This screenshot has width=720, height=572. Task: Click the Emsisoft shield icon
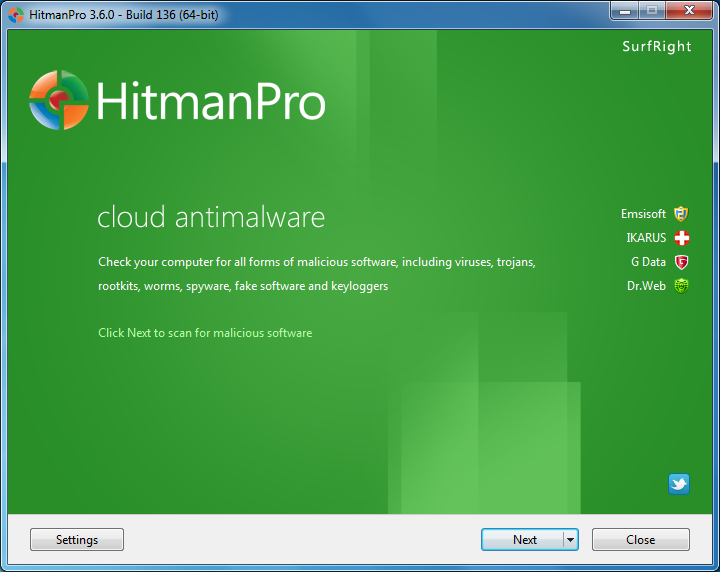point(681,214)
